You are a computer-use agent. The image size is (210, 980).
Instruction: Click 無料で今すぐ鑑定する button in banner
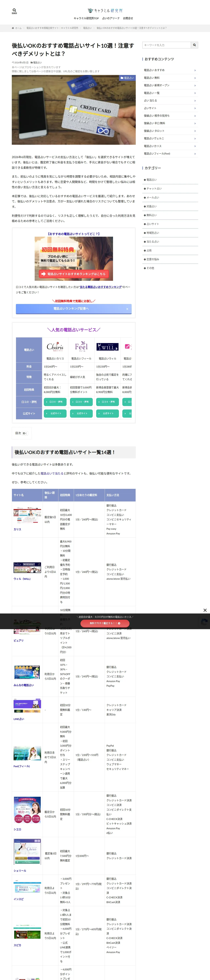105,623
